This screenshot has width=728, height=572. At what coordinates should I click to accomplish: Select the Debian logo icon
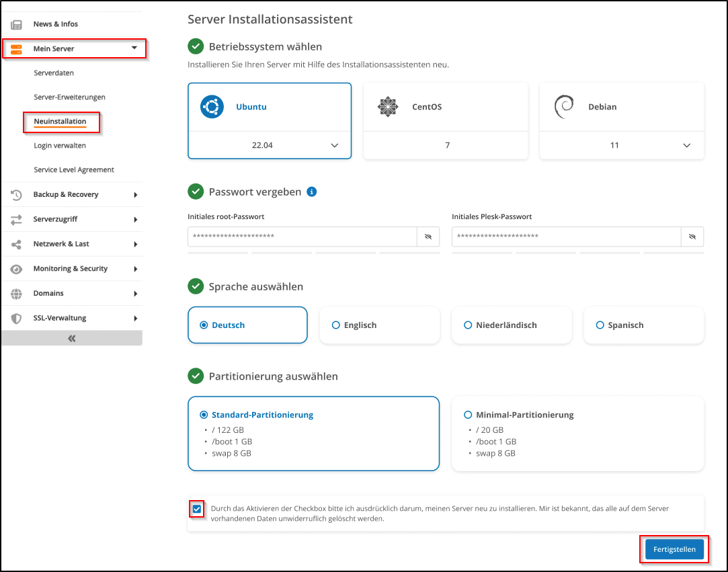pyautogui.click(x=564, y=107)
